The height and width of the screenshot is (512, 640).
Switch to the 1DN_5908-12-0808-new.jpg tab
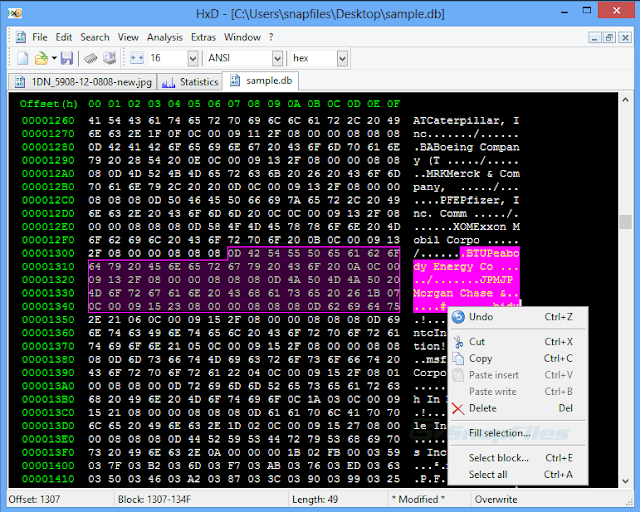point(83,82)
